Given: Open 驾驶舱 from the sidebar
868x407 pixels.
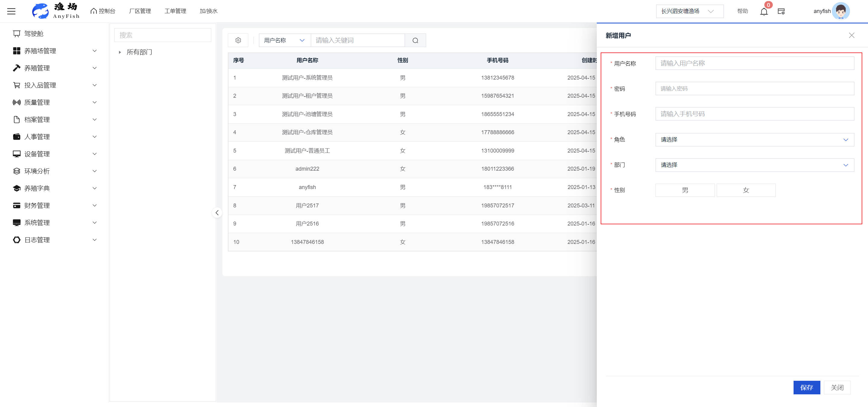Looking at the screenshot, I should pyautogui.click(x=34, y=34).
